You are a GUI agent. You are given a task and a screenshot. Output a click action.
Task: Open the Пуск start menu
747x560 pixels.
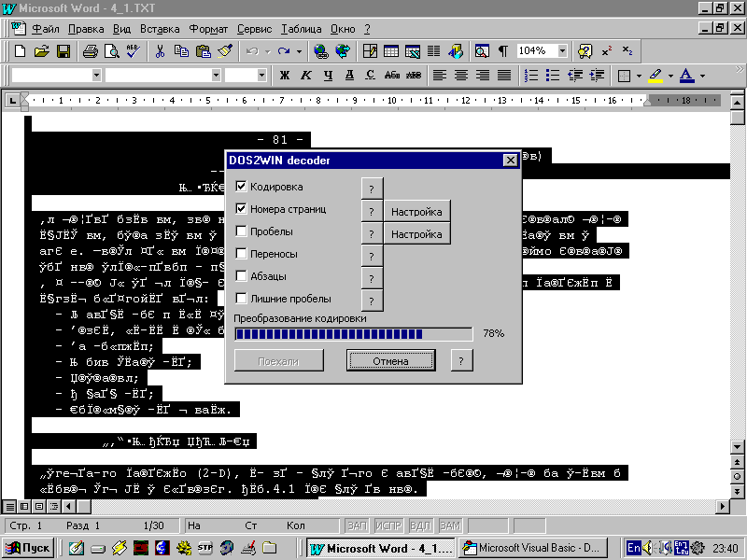[28, 548]
